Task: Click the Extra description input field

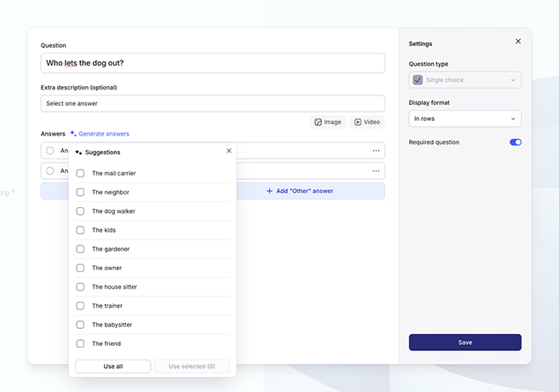Action: point(212,103)
